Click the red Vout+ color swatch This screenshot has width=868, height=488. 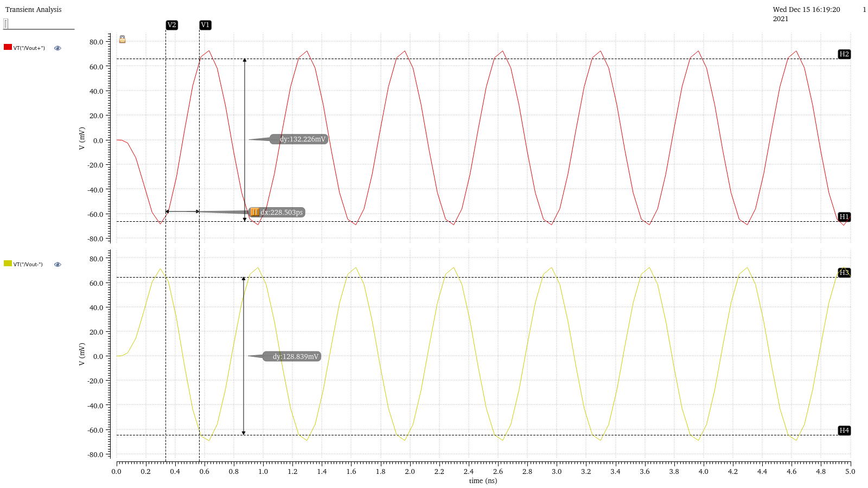click(8, 47)
